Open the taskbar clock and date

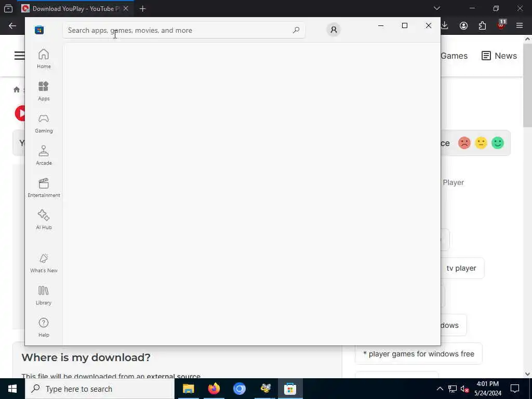coord(487,389)
